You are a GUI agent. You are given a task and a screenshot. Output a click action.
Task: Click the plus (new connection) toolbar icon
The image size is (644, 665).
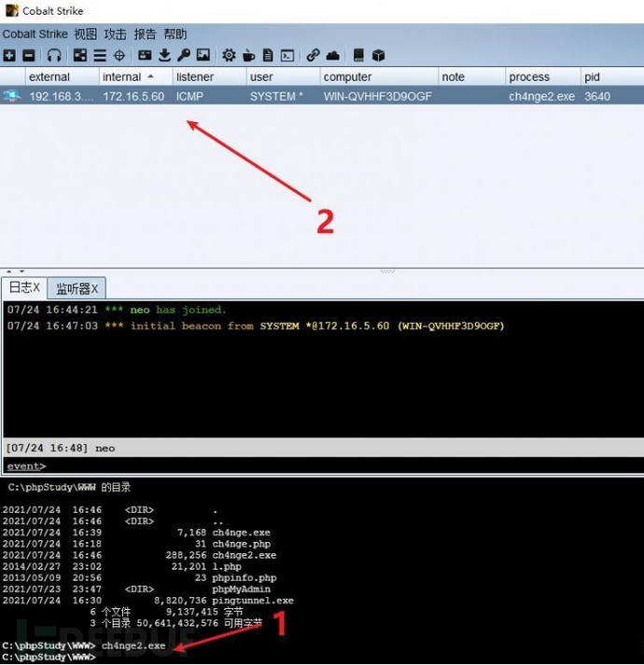tap(9, 55)
